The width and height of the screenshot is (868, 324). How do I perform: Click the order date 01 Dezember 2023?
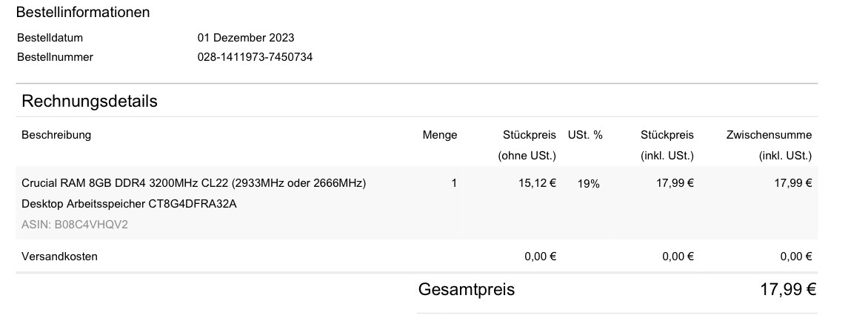[x=246, y=38]
